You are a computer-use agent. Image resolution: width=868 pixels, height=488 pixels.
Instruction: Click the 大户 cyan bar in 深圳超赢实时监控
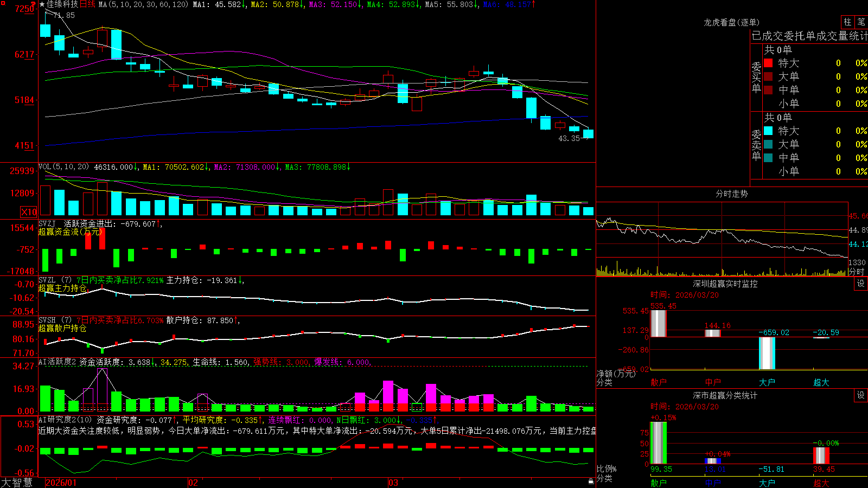click(767, 353)
